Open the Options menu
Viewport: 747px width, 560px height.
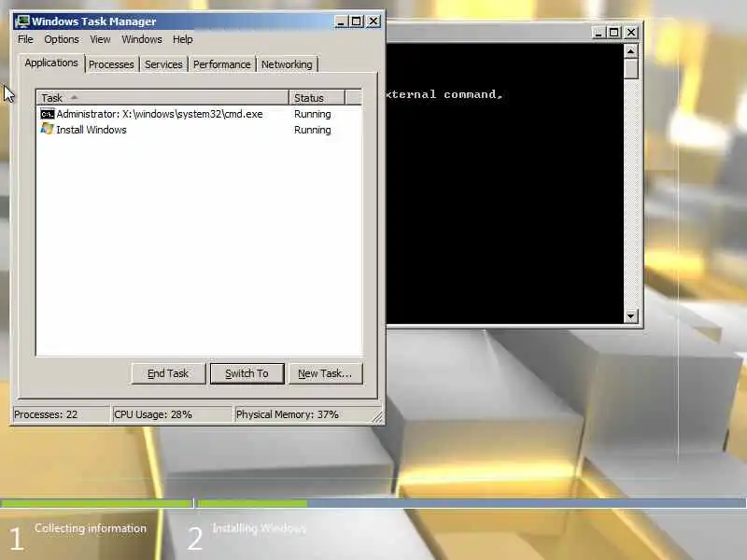click(x=62, y=39)
